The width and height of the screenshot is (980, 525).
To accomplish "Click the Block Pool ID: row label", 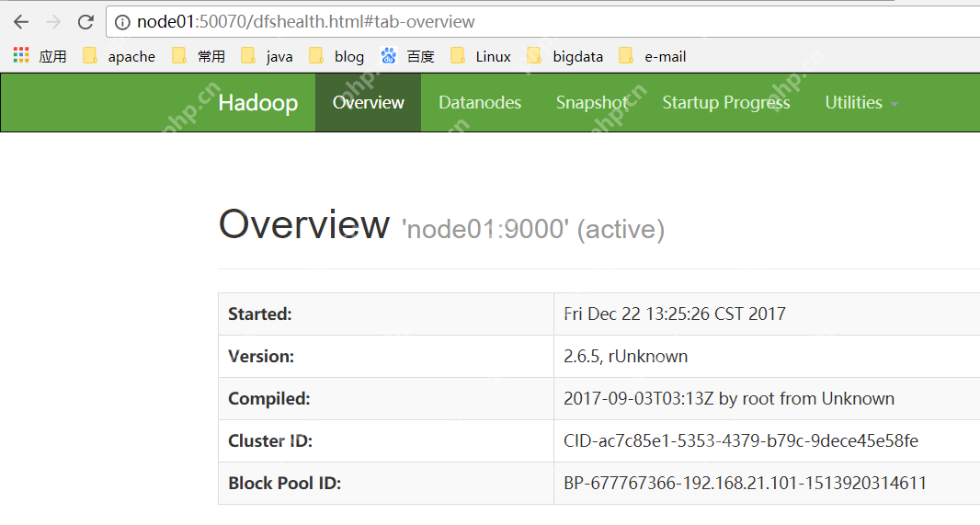I will (284, 483).
